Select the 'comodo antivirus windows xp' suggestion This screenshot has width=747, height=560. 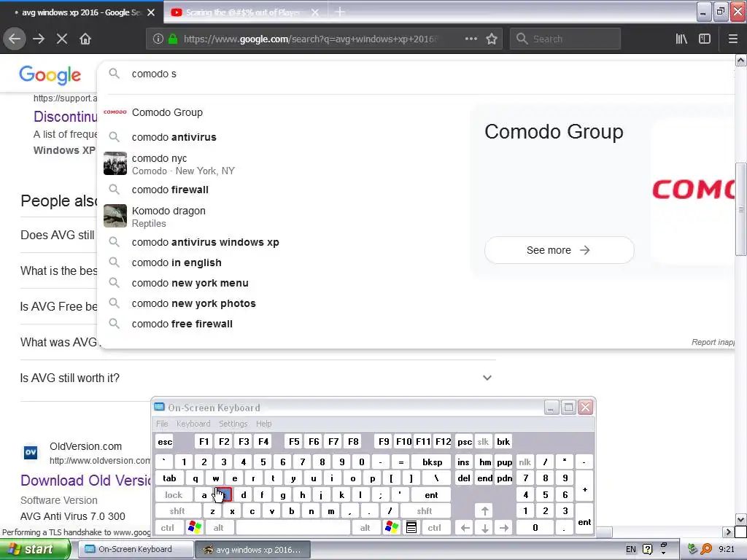205,242
